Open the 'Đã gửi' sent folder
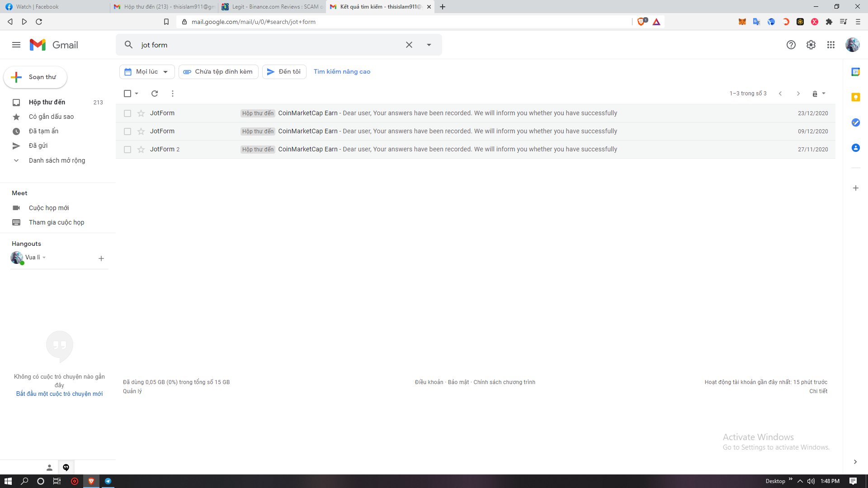 click(38, 145)
